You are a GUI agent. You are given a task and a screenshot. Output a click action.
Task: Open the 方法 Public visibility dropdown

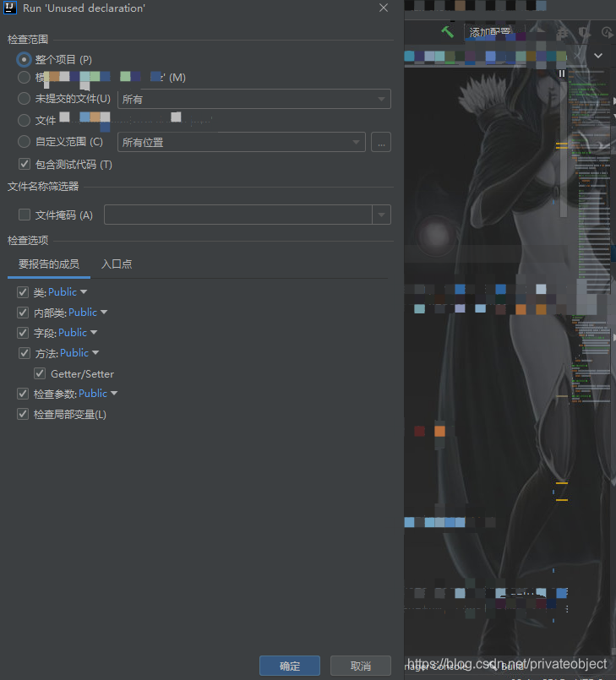tap(79, 353)
